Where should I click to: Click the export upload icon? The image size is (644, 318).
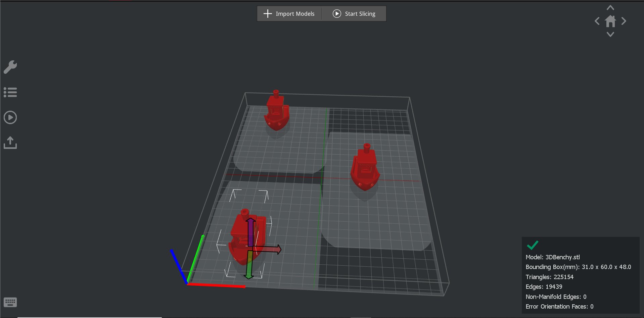10,143
